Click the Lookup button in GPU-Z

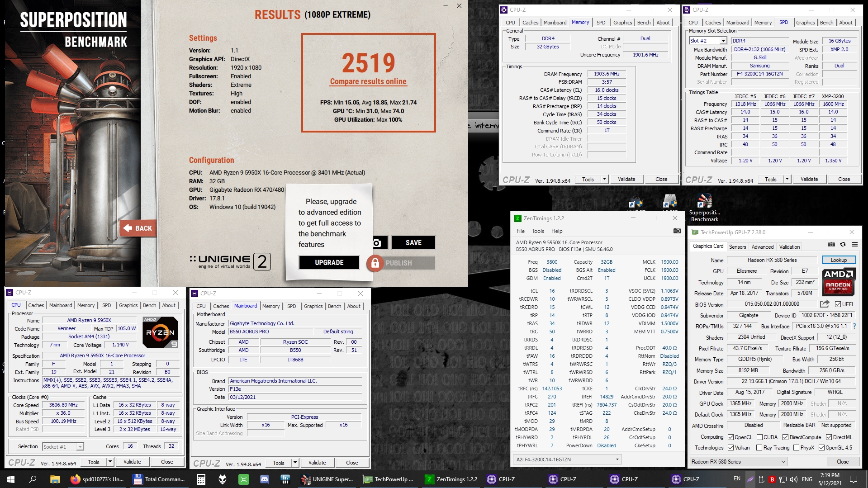[x=839, y=260]
